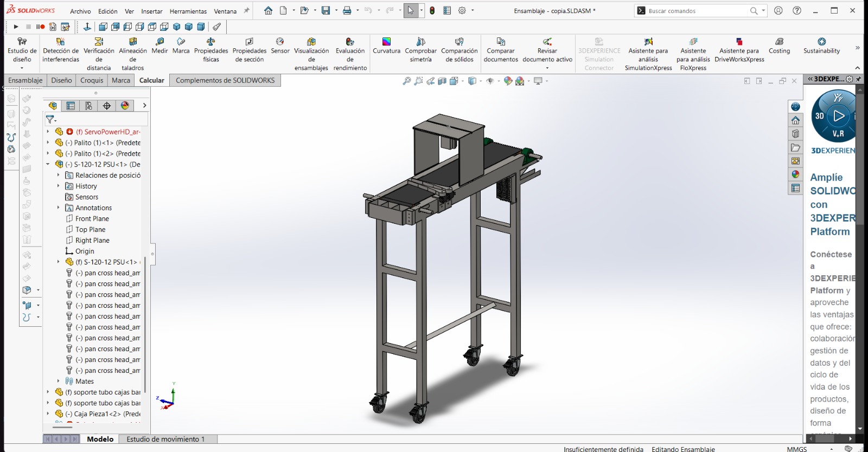Select the Front Plane item
Image resolution: width=868 pixels, height=452 pixels.
[x=87, y=218]
